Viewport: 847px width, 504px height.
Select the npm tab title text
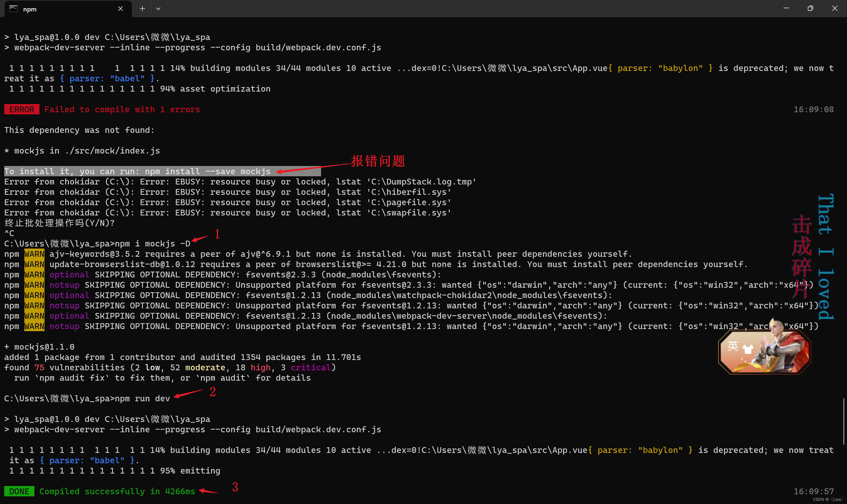coord(30,9)
